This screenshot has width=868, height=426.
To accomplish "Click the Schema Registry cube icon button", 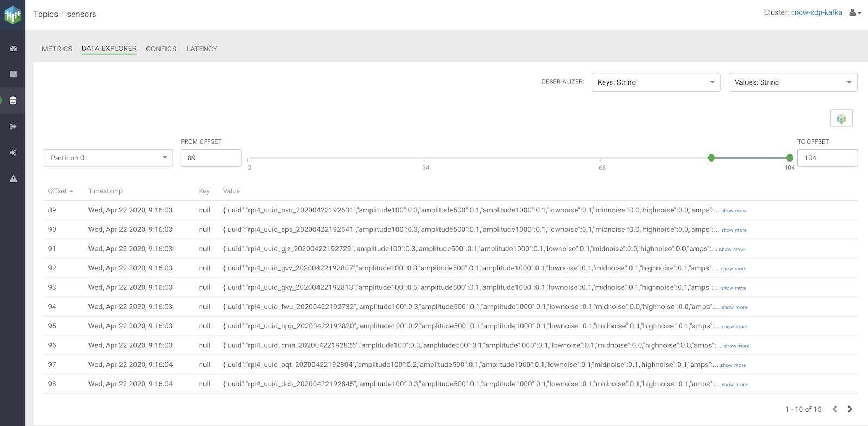I will pos(841,118).
